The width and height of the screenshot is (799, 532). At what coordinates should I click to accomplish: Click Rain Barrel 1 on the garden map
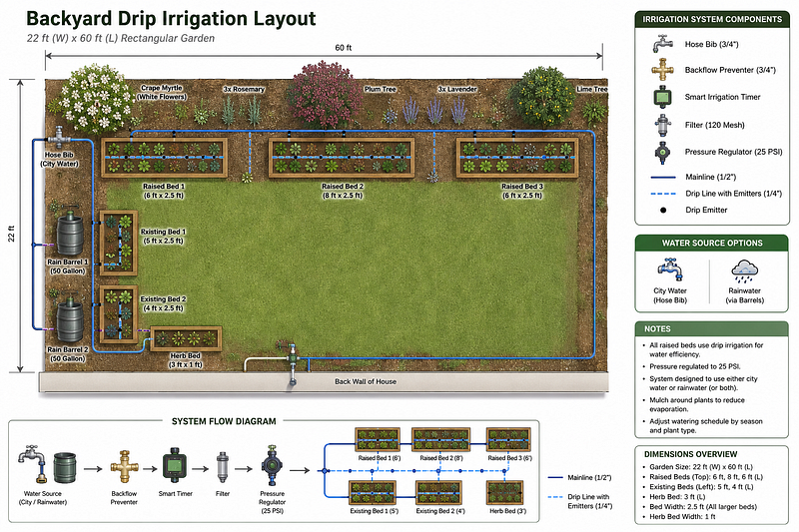pos(69,233)
